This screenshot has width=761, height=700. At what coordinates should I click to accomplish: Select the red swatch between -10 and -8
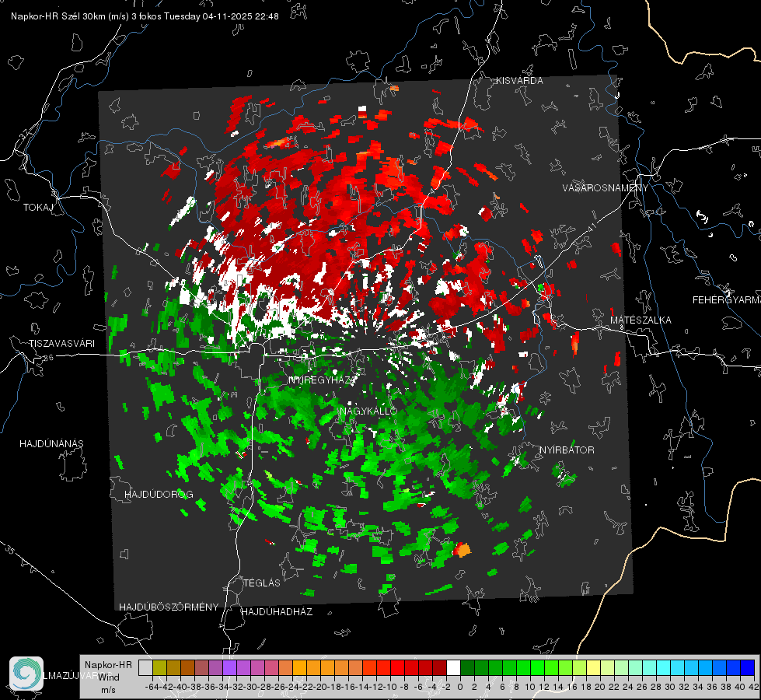pos(397,667)
